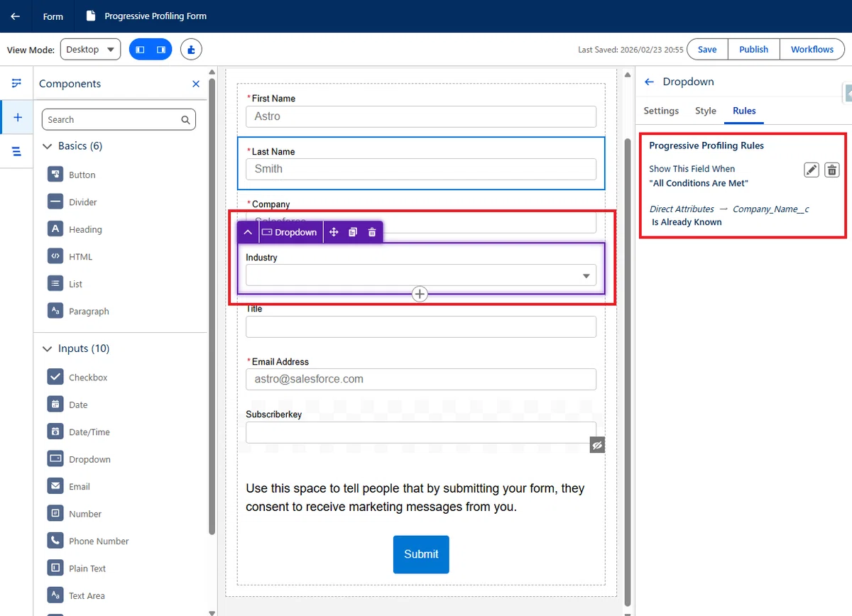This screenshot has height=616, width=852.
Task: Click the blue Submit button
Action: (421, 554)
